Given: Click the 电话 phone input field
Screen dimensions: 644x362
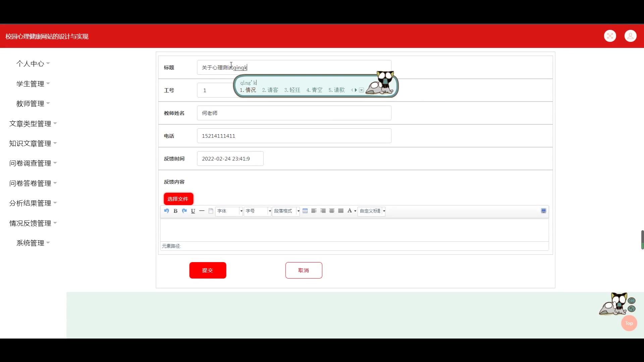Looking at the screenshot, I should 294,136.
